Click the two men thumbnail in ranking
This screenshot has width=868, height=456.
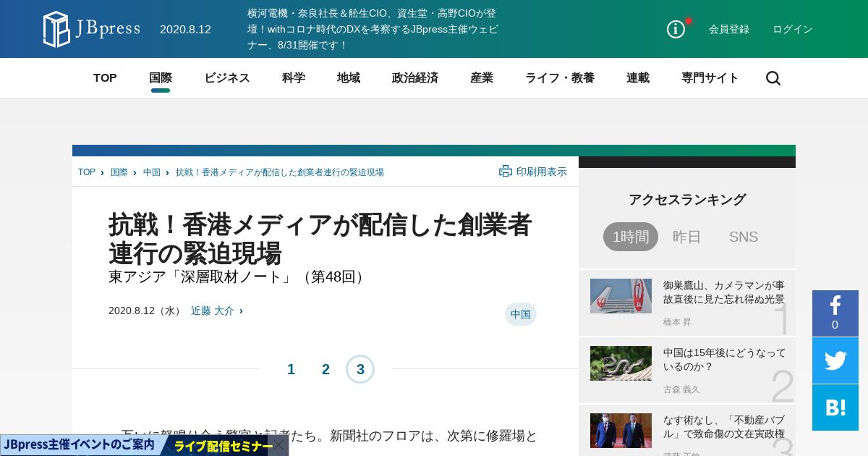pyautogui.click(x=621, y=431)
